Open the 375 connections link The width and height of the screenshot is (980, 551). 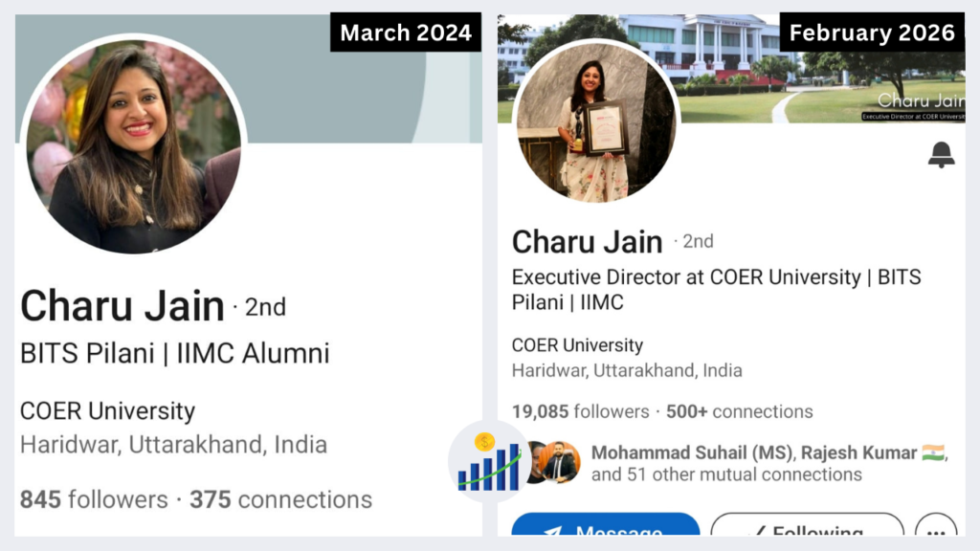click(280, 499)
